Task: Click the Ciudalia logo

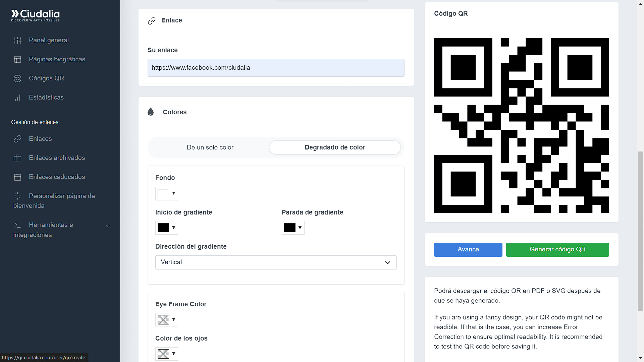Action: click(35, 15)
